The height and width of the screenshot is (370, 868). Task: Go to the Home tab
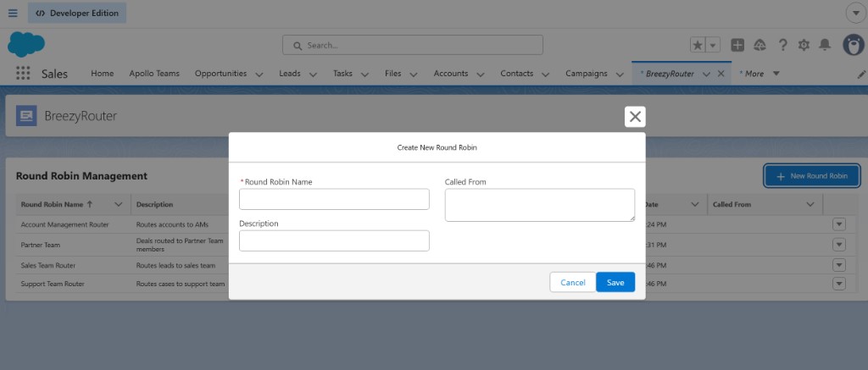click(x=103, y=74)
